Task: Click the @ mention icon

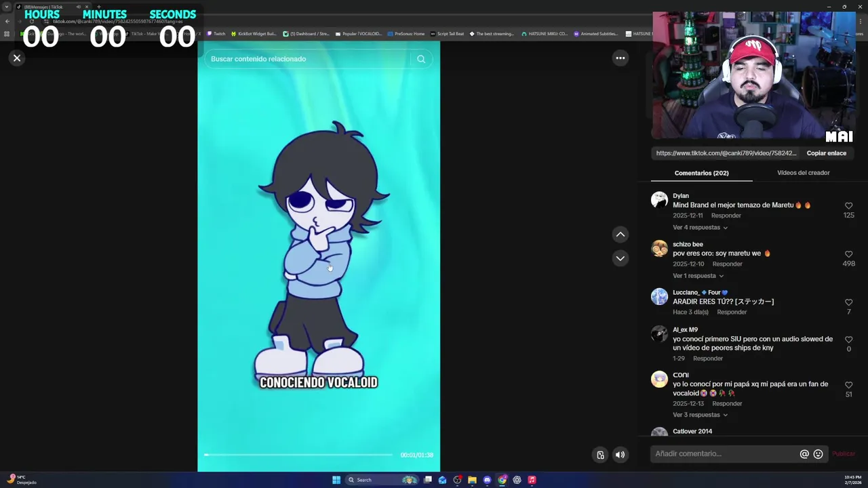Action: pyautogui.click(x=804, y=454)
